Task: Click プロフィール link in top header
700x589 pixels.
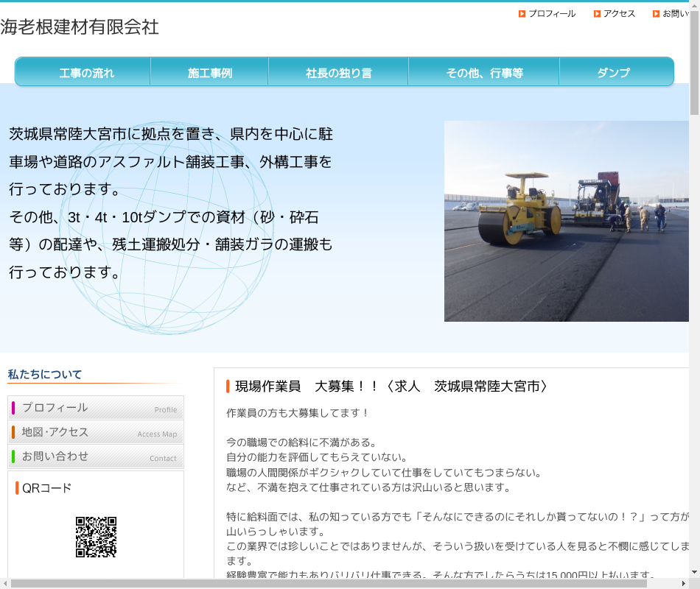Action: coord(552,14)
